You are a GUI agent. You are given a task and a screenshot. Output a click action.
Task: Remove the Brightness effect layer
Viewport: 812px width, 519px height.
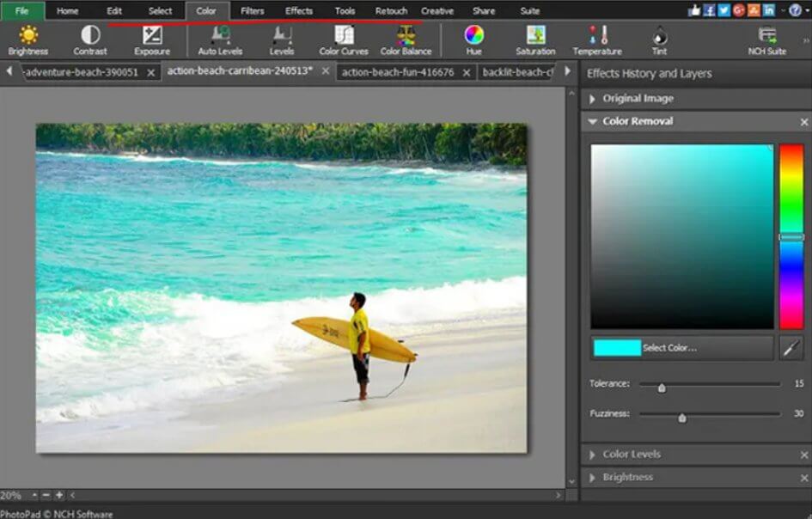tap(803, 478)
